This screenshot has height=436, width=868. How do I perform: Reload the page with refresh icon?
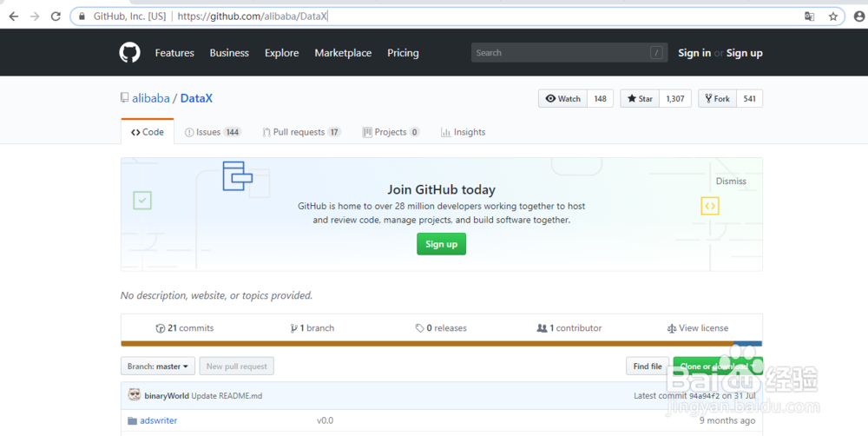tap(56, 17)
